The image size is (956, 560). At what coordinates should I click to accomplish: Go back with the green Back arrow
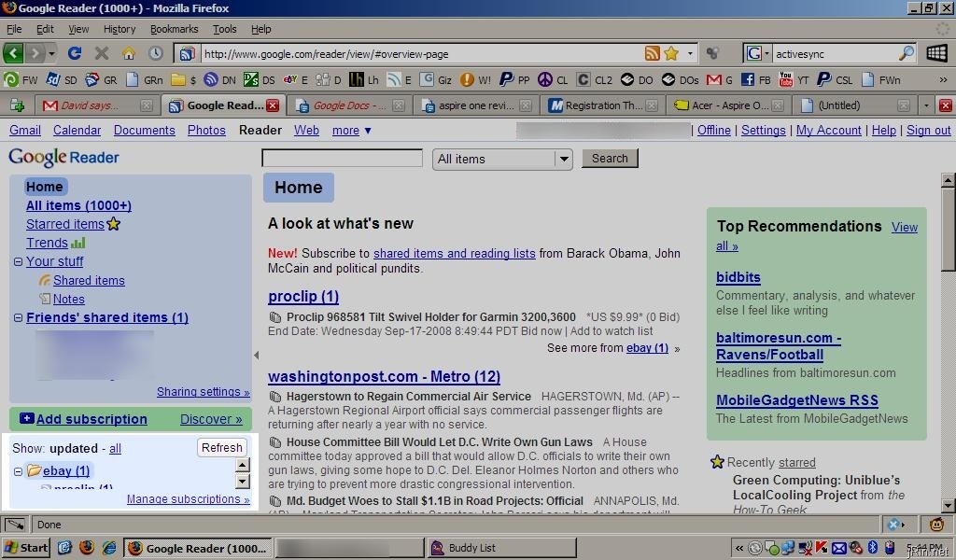[x=13, y=53]
